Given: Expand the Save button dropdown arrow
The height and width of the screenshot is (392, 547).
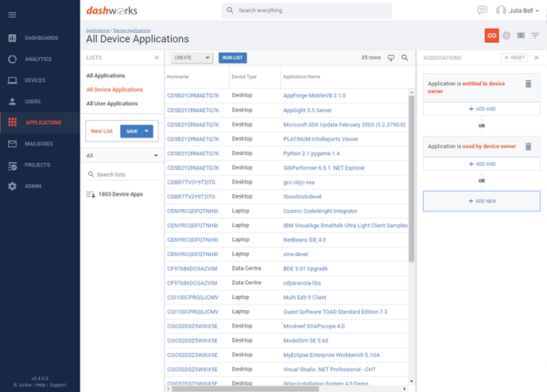Looking at the screenshot, I should tap(147, 131).
